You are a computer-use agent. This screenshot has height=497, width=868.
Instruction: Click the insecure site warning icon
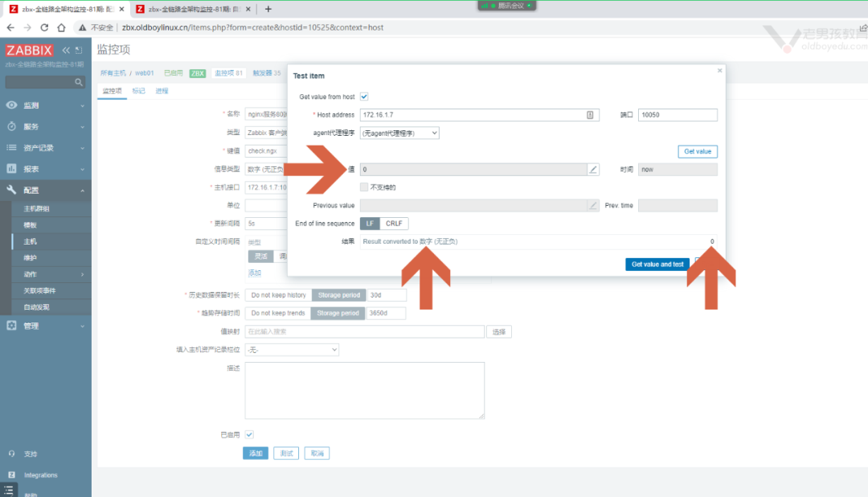pyautogui.click(x=83, y=27)
